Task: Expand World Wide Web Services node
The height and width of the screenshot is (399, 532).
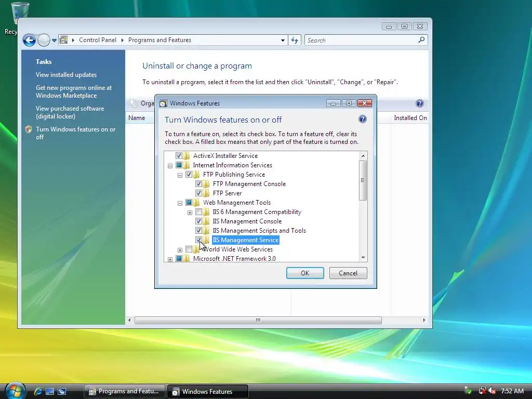Action: tap(180, 250)
